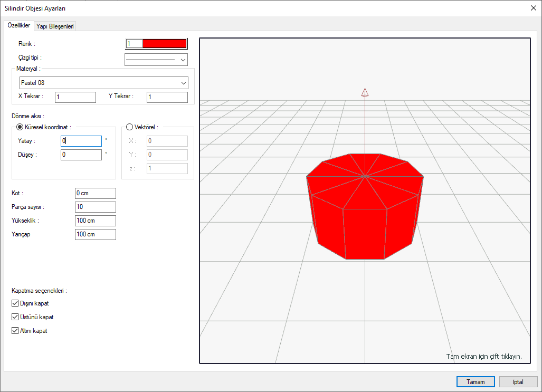Viewport: 542px width, 392px height.
Task: Close the Silindir Objesi Ayarları dialog
Action: (x=532, y=8)
